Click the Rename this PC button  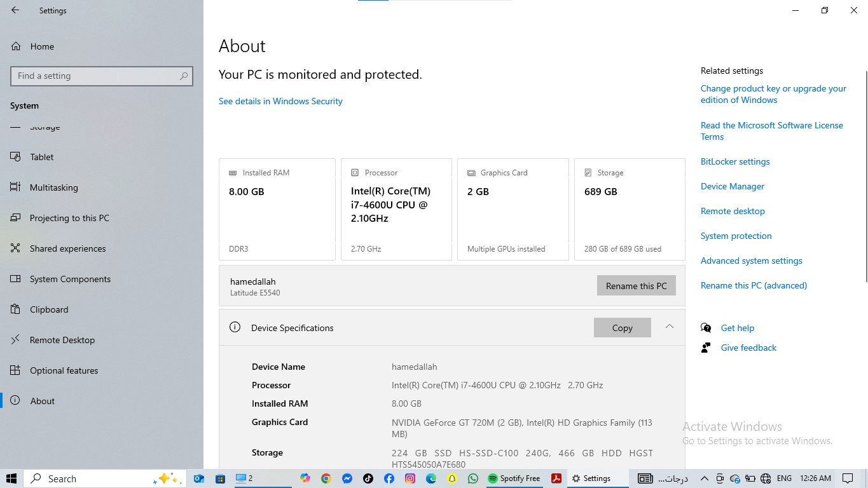tap(637, 285)
